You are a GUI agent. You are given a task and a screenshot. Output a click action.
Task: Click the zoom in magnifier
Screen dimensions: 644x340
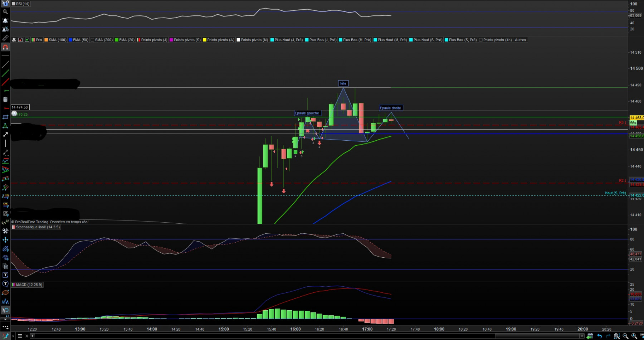coord(634,336)
